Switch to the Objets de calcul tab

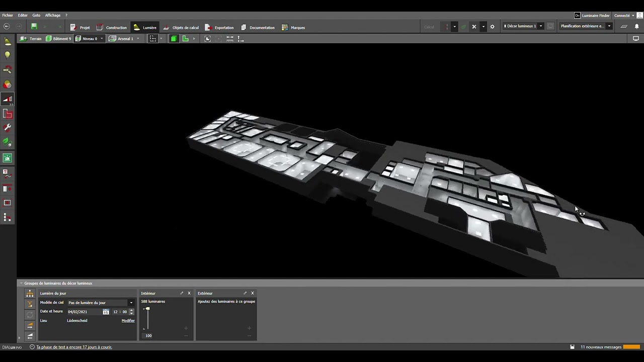coord(181,27)
